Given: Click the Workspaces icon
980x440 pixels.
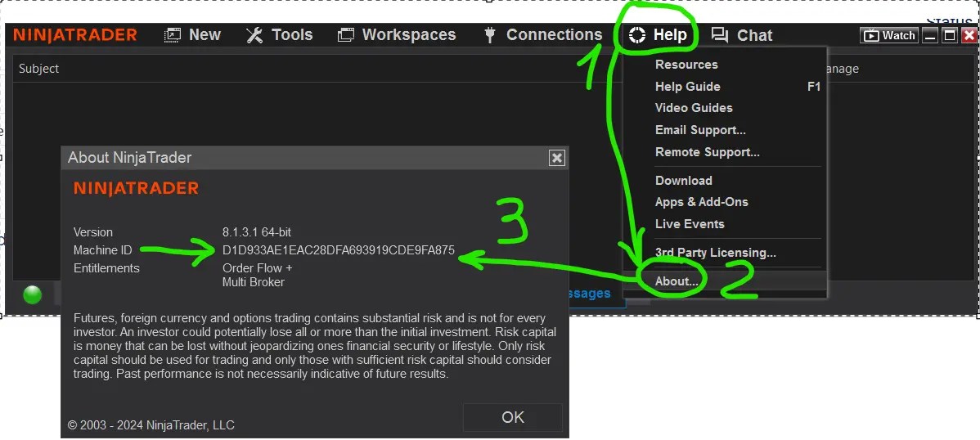Looking at the screenshot, I should pyautogui.click(x=346, y=35).
